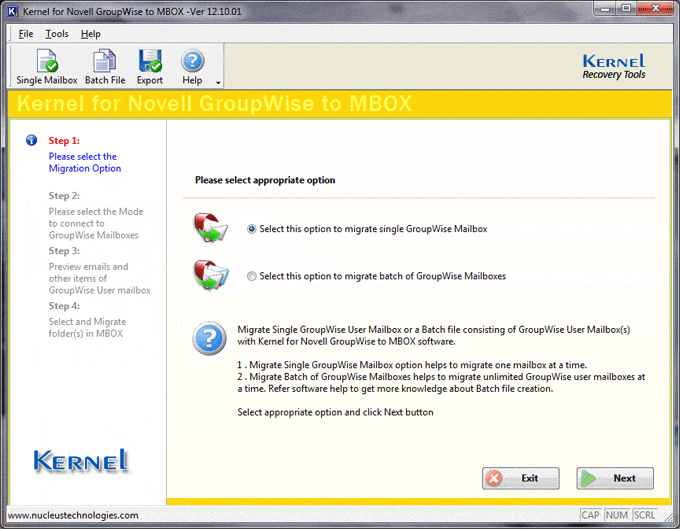Click 'Please select the Migration Option' text
680x530 pixels.
coord(85,163)
